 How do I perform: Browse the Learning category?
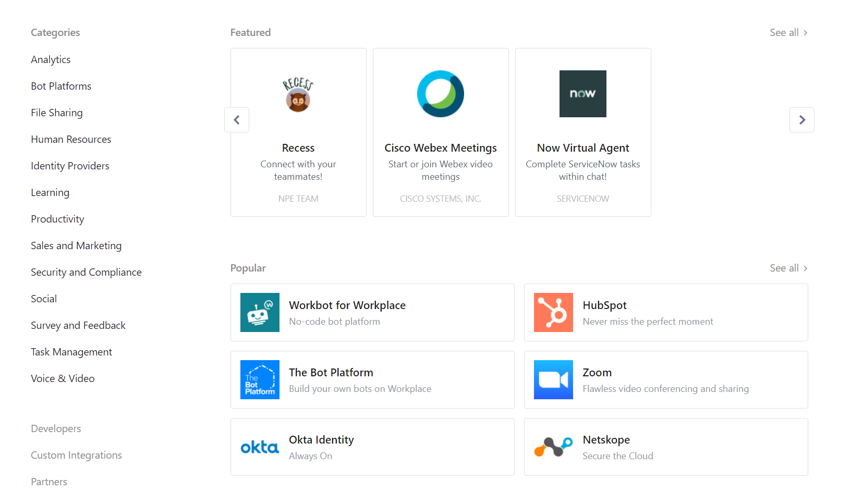click(x=50, y=192)
